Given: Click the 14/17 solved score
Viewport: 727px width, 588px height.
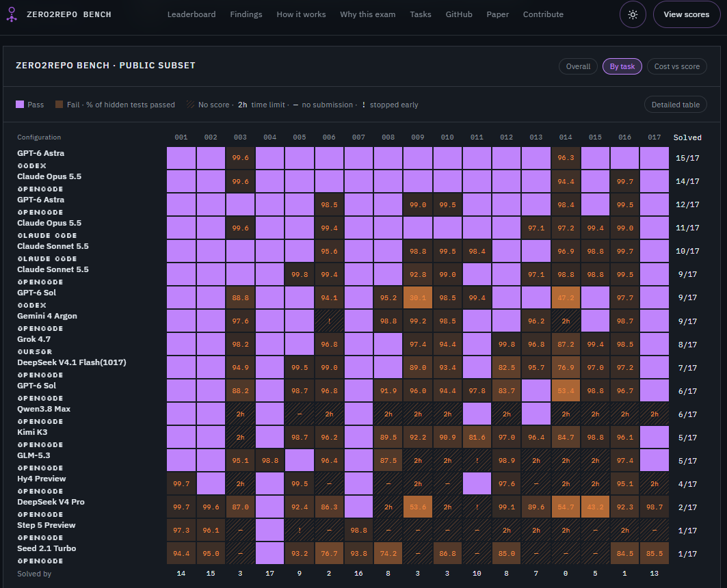Looking at the screenshot, I should pos(687,182).
